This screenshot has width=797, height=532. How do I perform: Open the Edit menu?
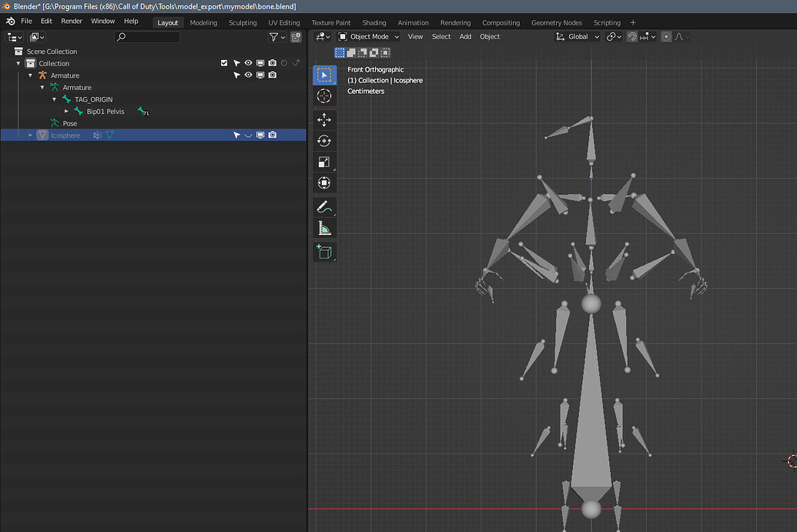(x=46, y=22)
